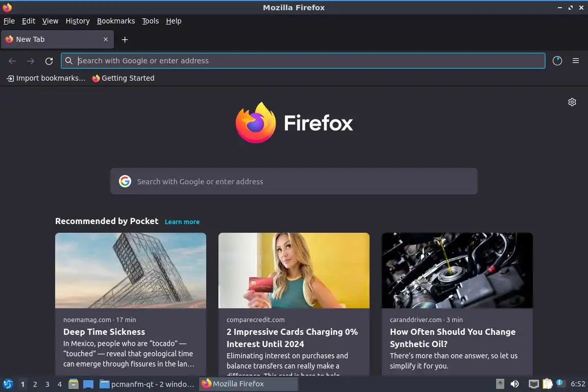The image size is (588, 392).
Task: Close the New Tab tab
Action: tap(106, 39)
